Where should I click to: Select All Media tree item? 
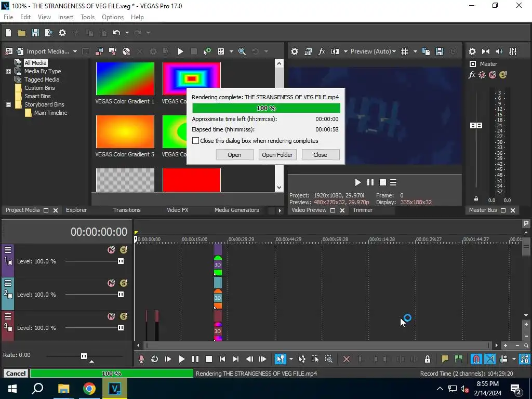tap(35, 63)
